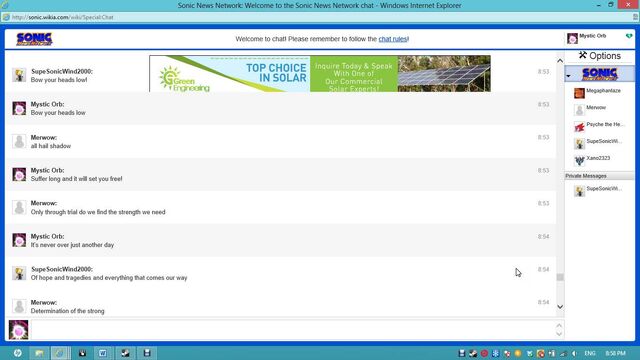Click the Top Choice in Solar ad banner

[320, 73]
